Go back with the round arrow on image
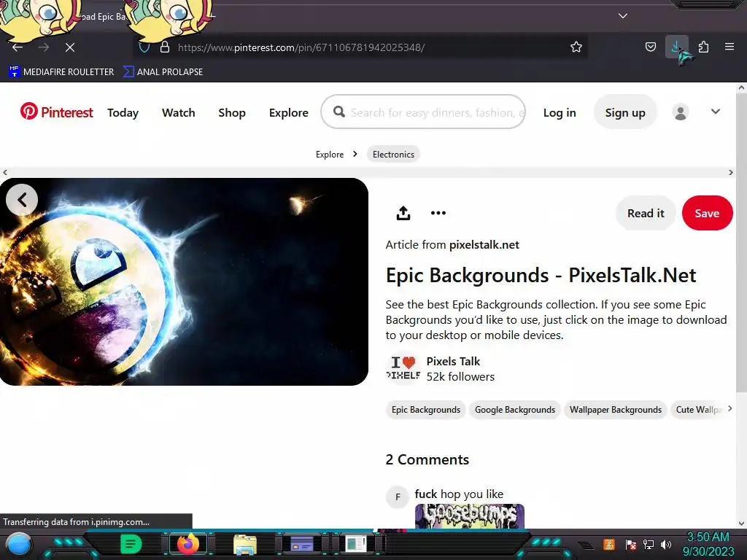Image resolution: width=747 pixels, height=560 pixels. (x=22, y=200)
